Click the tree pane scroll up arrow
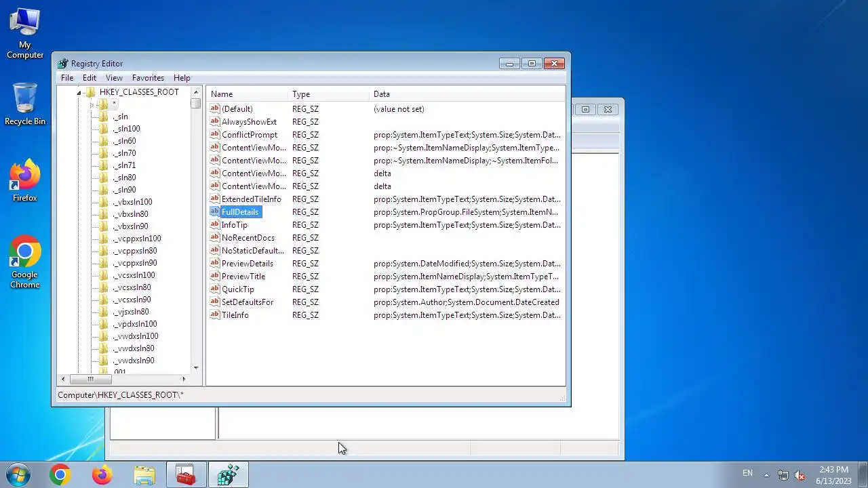868x488 pixels. (196, 92)
